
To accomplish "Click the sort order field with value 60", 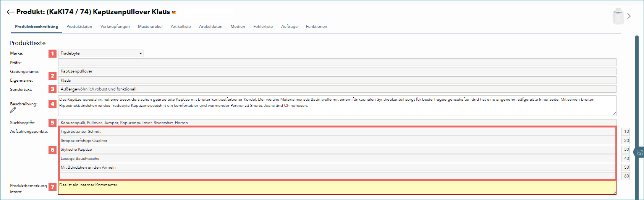I will (626, 176).
